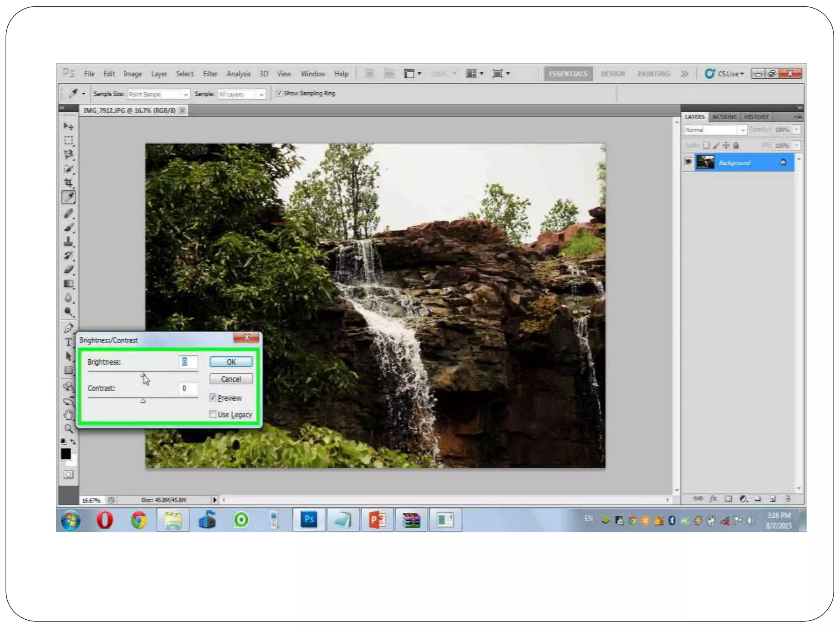Image resolution: width=840 pixels, height=630 pixels.
Task: Open the Filter menu
Action: click(210, 74)
